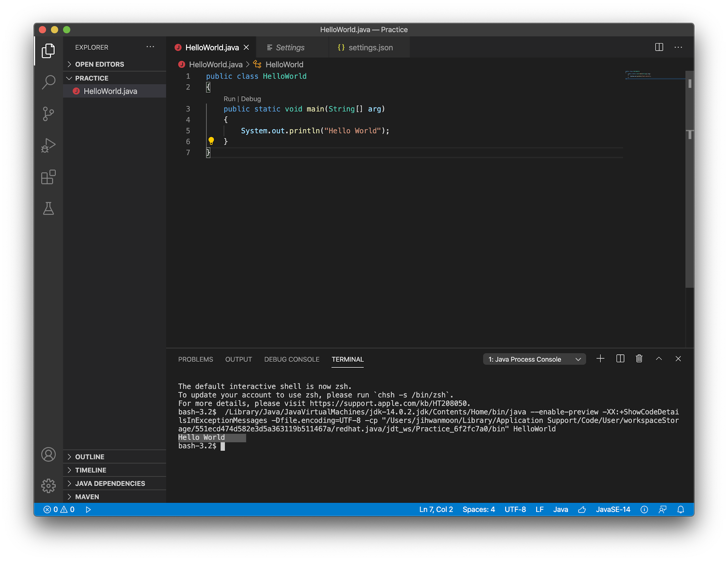The image size is (728, 561).
Task: Open the Extensions view
Action: click(x=48, y=177)
